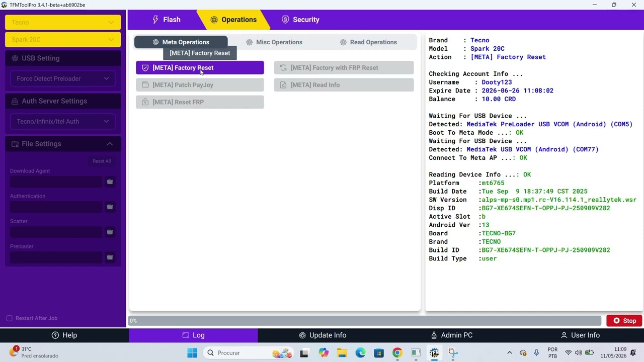
Task: Click the microphone tray icon
Action: [x=537, y=353]
